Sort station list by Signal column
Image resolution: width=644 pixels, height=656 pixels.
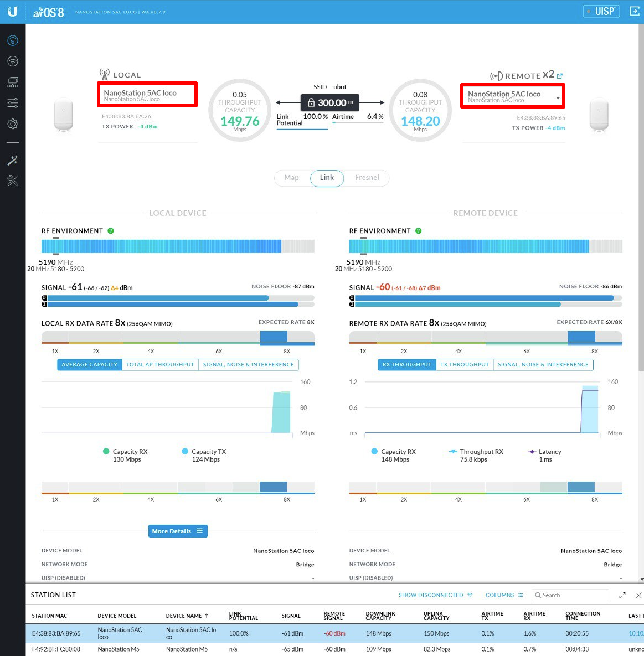pyautogui.click(x=291, y=616)
